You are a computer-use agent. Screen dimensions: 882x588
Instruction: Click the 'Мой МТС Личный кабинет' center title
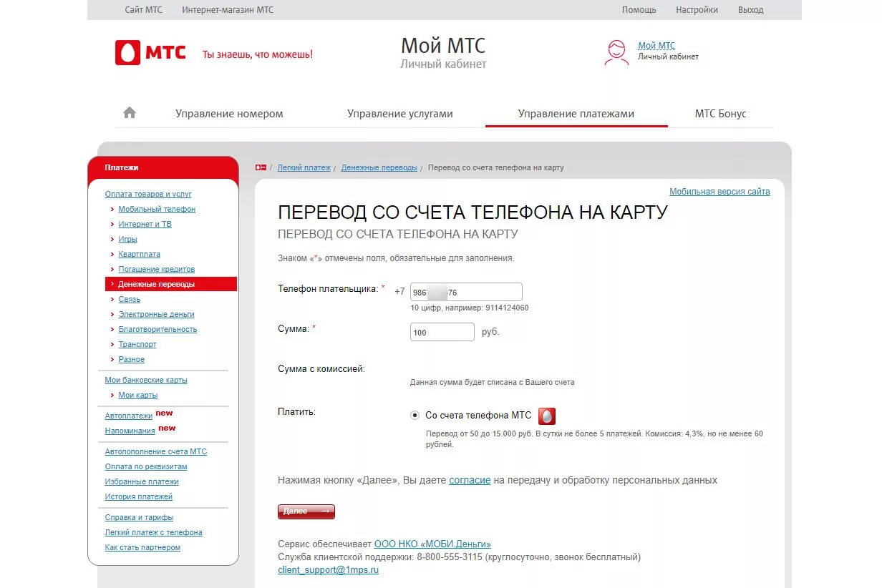[443, 53]
